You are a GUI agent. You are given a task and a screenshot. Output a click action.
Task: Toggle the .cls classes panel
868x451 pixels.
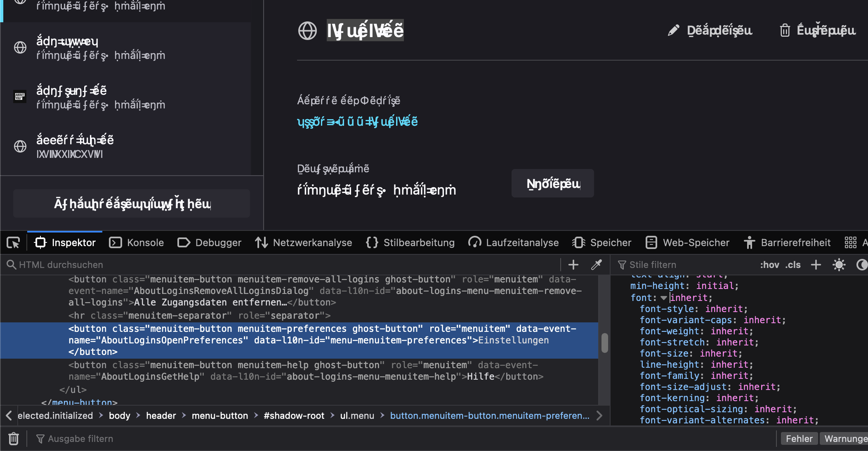[793, 265]
